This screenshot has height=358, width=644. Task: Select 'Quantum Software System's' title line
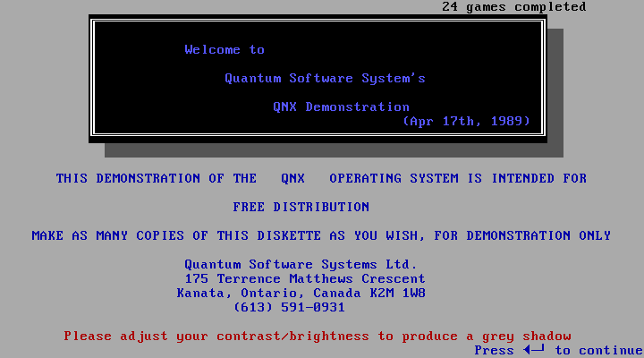click(x=325, y=78)
